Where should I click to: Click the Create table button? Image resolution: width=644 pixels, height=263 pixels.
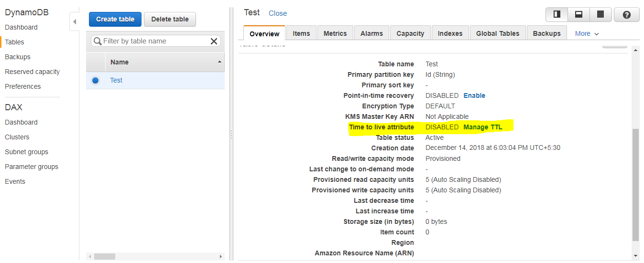click(115, 19)
